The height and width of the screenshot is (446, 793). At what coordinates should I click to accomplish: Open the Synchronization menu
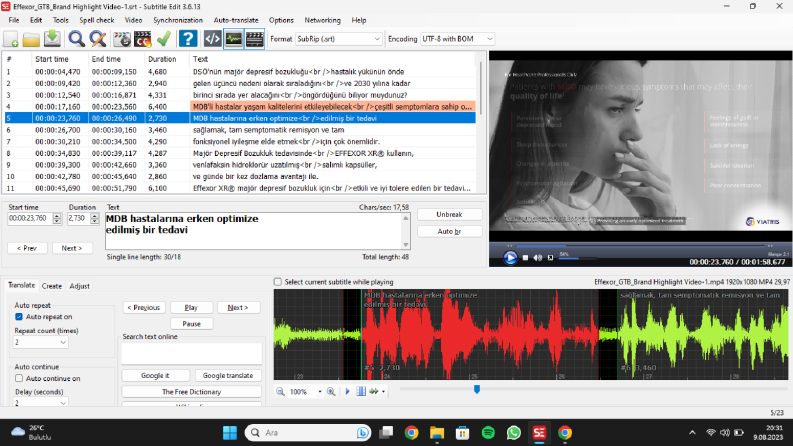(178, 20)
